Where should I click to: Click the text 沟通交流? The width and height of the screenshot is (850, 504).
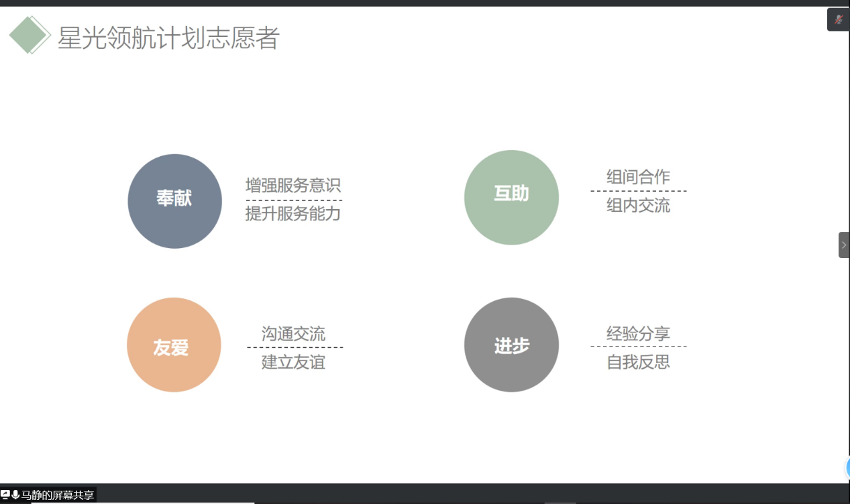[x=293, y=334]
